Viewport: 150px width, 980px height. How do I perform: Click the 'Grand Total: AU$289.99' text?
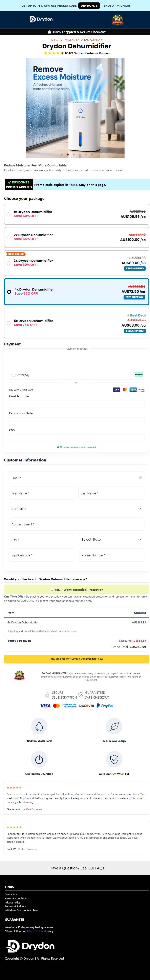point(128,647)
